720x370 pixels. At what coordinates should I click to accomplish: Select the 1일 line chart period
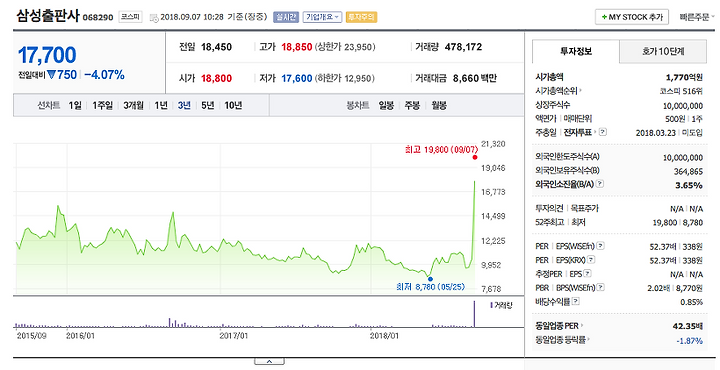click(75, 106)
